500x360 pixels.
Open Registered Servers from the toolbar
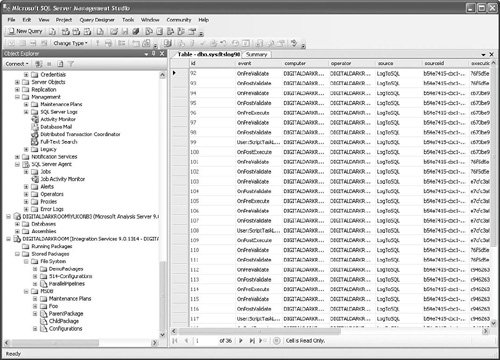(x=149, y=32)
